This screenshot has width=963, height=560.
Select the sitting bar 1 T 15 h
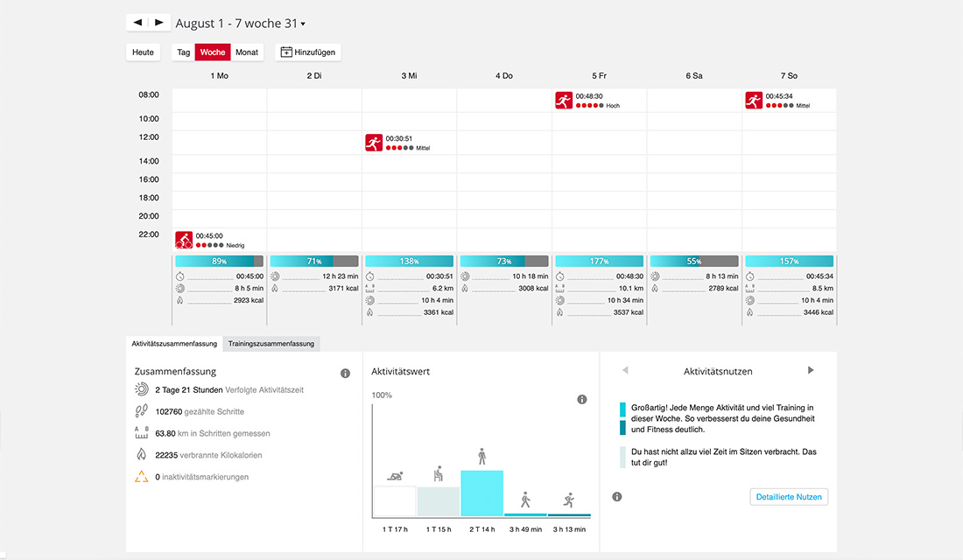coord(439,501)
